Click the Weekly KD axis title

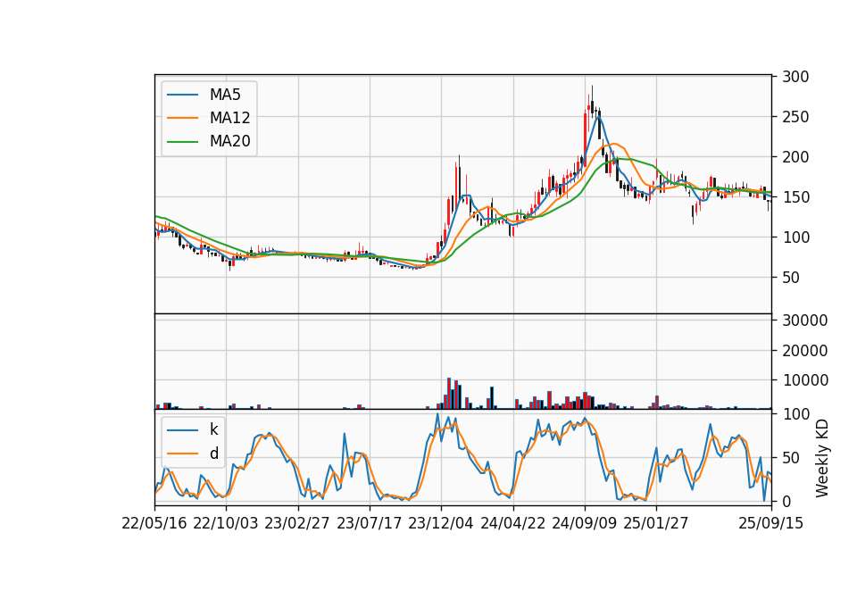coord(822,458)
